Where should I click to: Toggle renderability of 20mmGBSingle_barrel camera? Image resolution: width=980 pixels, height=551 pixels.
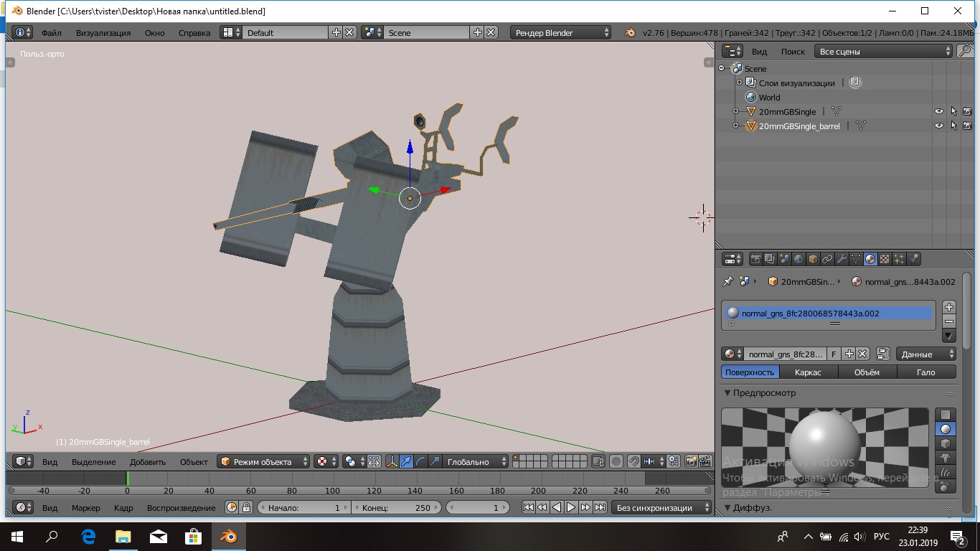(967, 126)
